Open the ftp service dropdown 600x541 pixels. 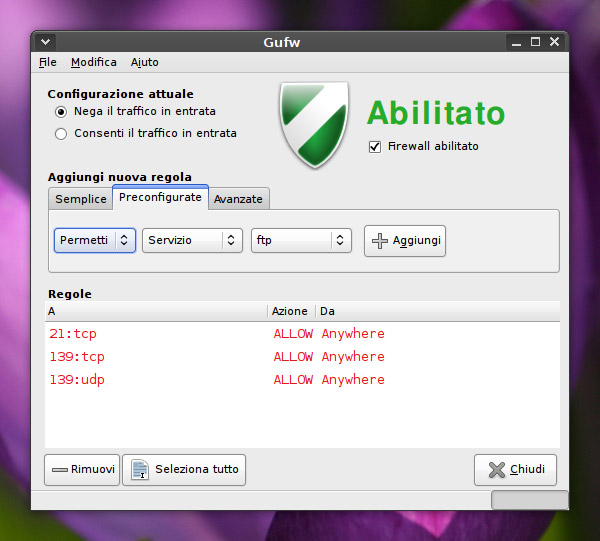tap(301, 240)
